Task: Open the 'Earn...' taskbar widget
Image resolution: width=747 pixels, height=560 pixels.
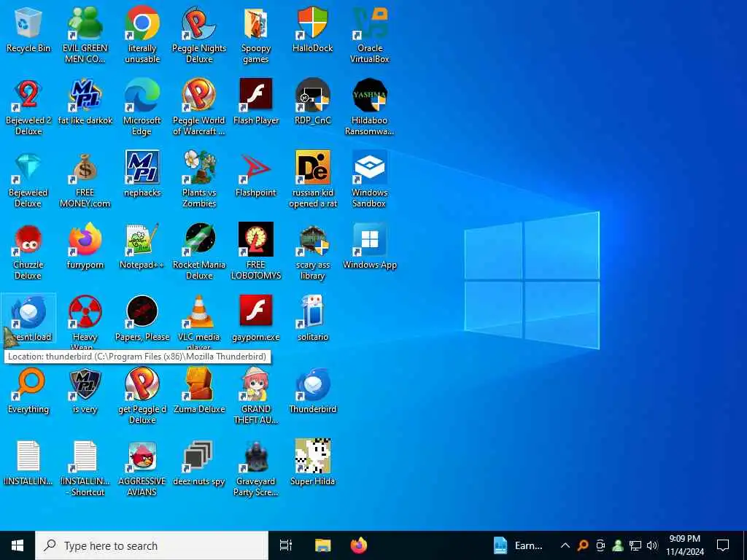Action: 519,545
